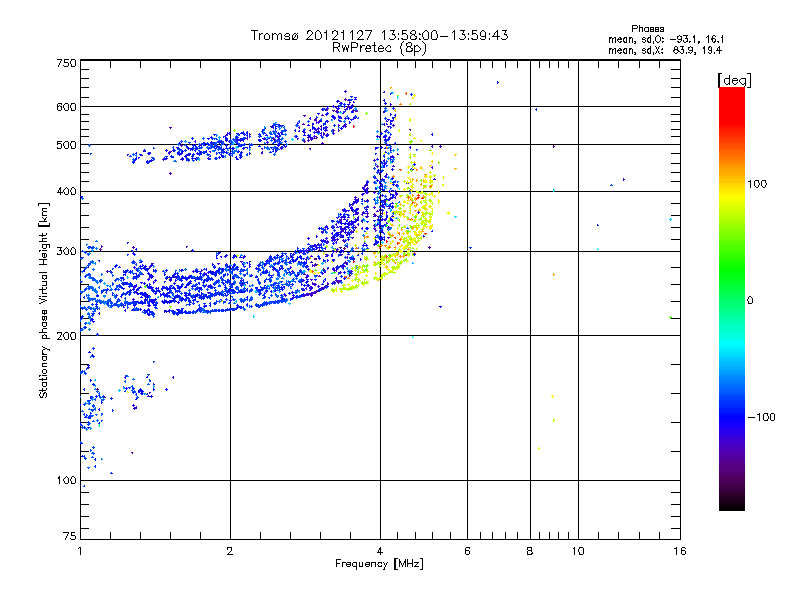800x600 pixels.
Task: Click the y-axis tick label '500'
Action: pos(66,145)
